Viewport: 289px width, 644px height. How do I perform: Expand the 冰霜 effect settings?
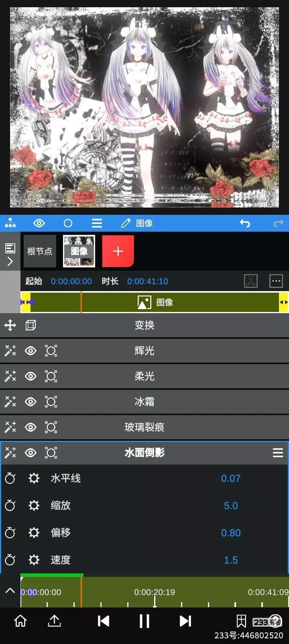coord(144,402)
